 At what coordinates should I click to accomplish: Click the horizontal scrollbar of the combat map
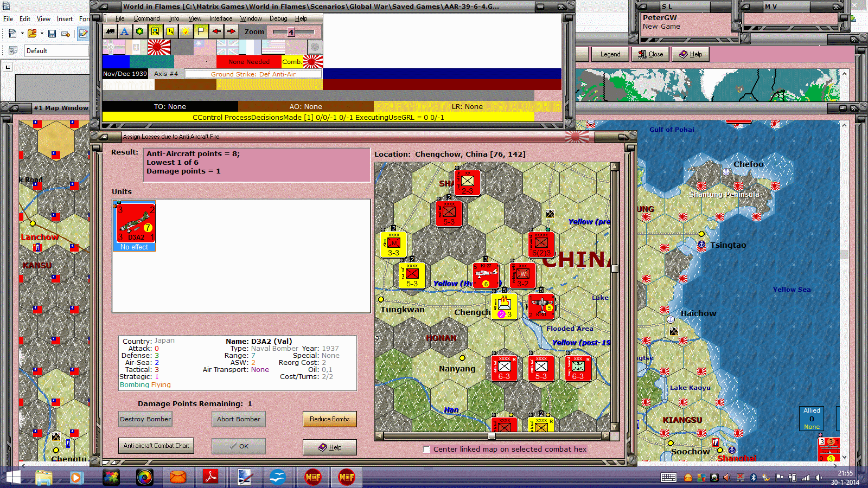click(492, 436)
